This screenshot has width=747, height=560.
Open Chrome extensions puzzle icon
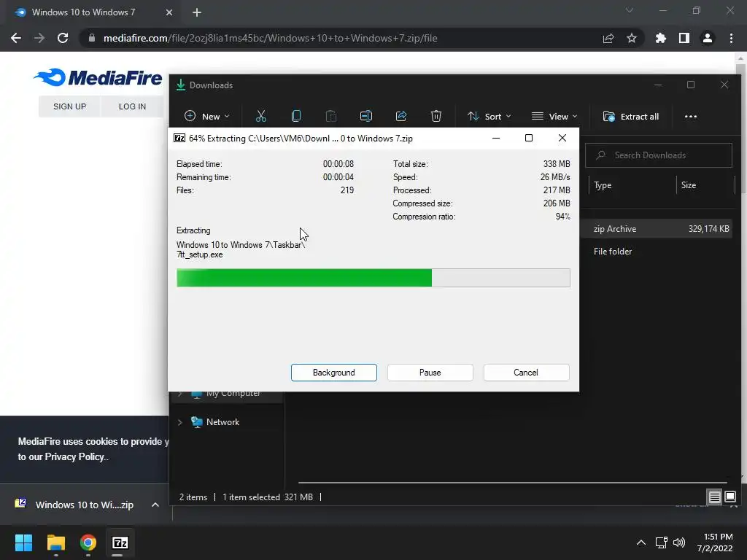(660, 38)
